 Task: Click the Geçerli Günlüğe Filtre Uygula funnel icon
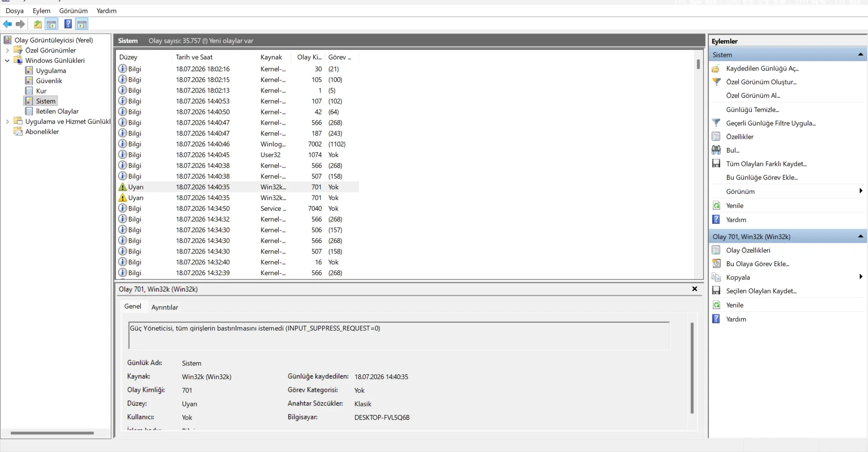pyautogui.click(x=716, y=123)
